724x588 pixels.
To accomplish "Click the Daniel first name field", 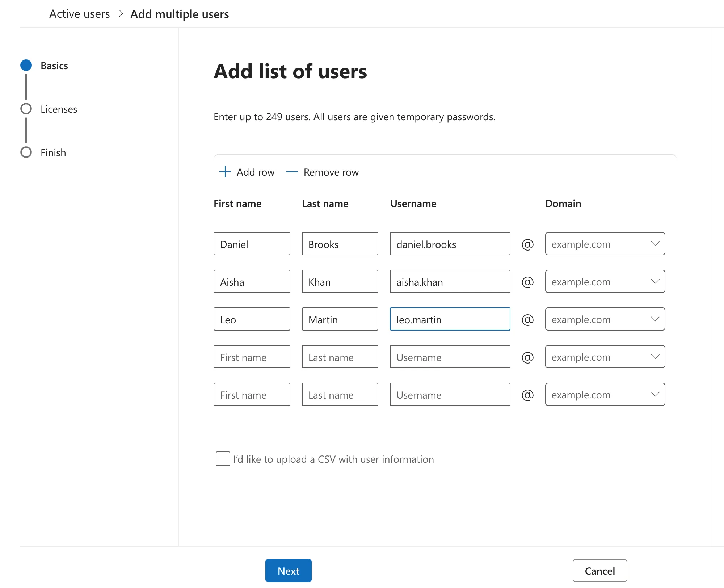I will [x=252, y=244].
